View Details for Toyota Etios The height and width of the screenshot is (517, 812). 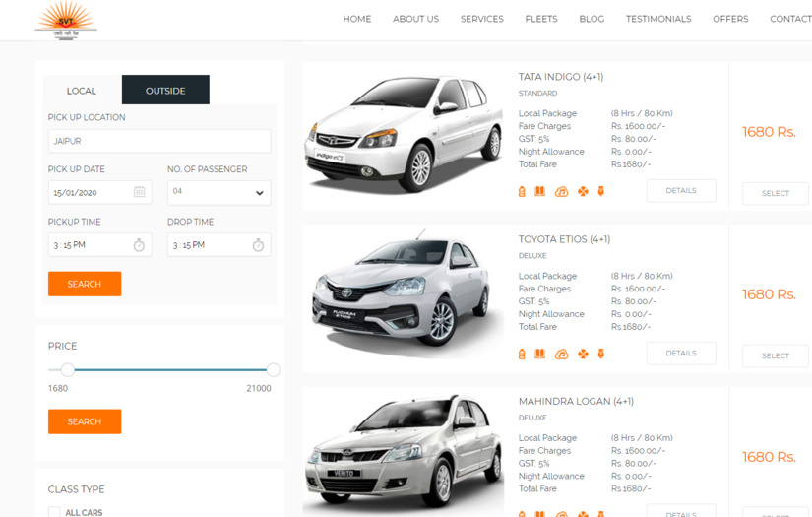[681, 354]
